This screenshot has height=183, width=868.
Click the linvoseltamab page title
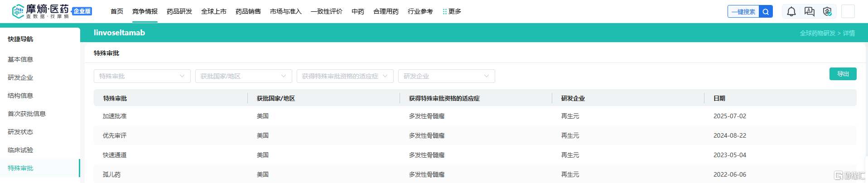pos(120,33)
